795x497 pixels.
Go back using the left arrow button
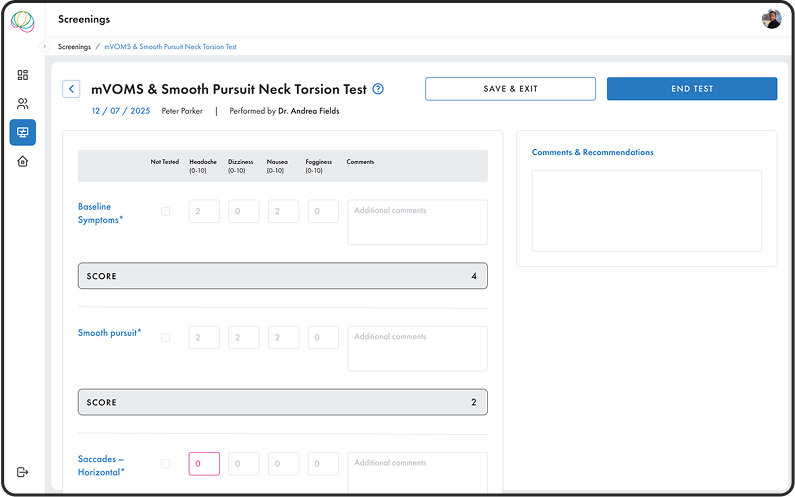click(x=71, y=89)
